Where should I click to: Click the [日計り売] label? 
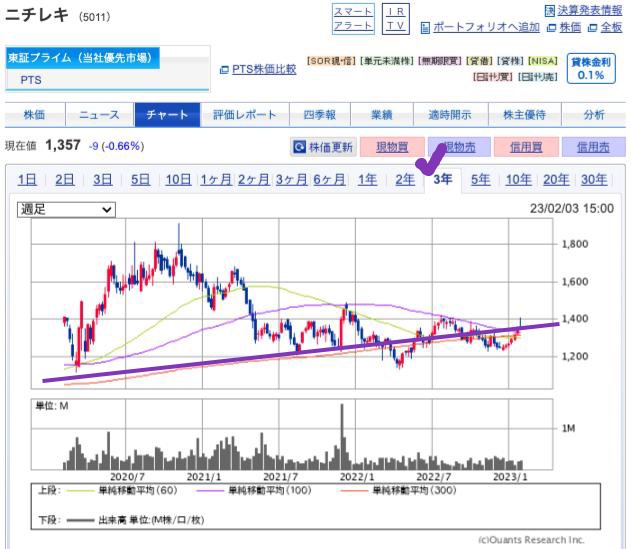pos(538,76)
